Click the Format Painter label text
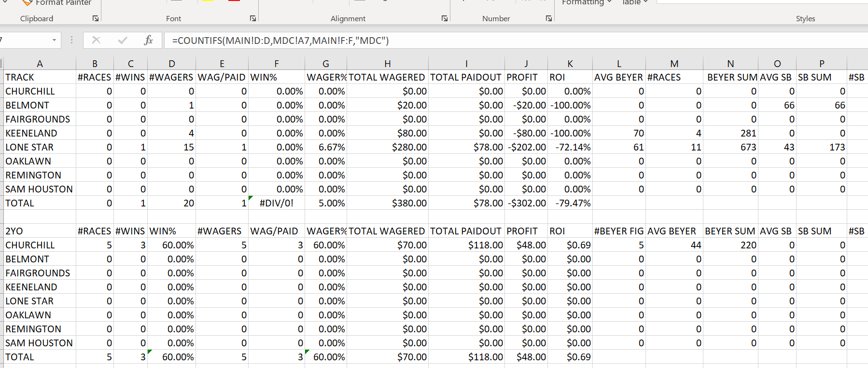Image resolution: width=868 pixels, height=368 pixels. 63,2
